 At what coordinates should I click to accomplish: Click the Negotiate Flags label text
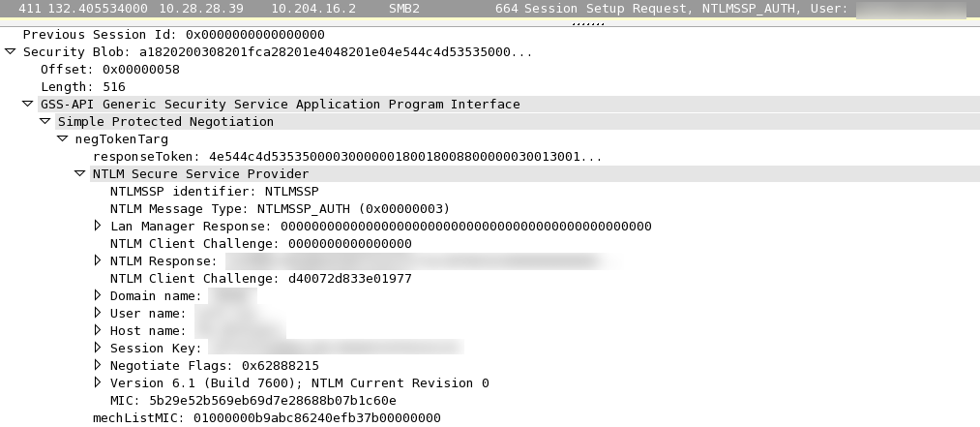[x=171, y=365]
